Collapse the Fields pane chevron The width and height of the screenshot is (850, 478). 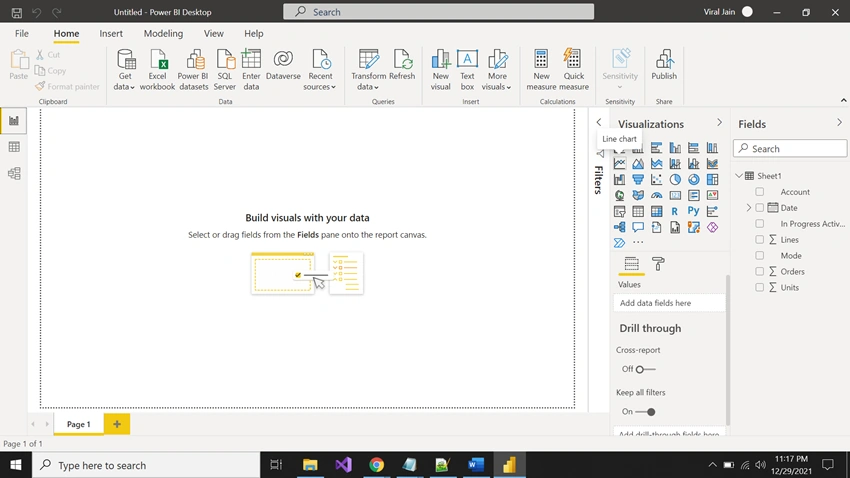click(x=839, y=123)
